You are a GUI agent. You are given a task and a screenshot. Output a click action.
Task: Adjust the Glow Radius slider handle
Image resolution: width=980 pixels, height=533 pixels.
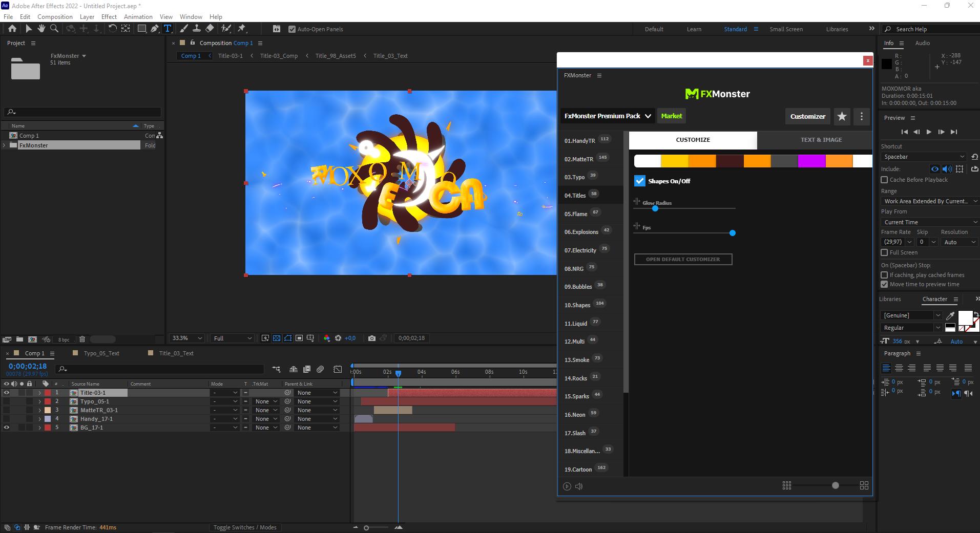click(655, 208)
